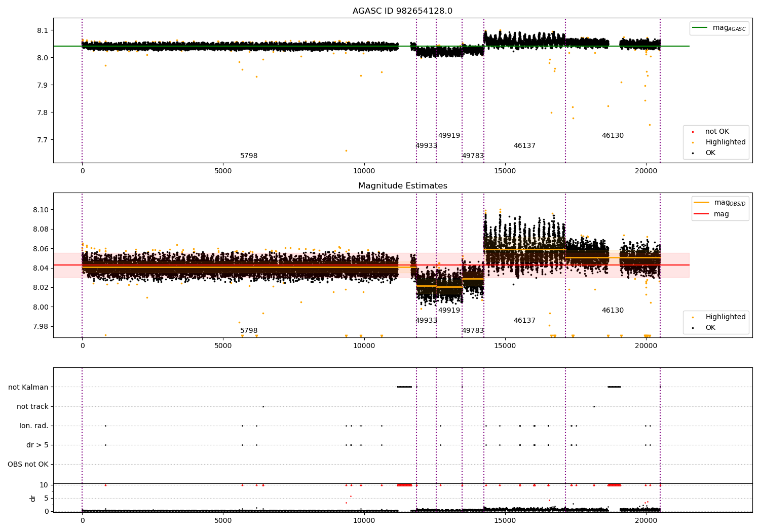760x532 pixels.
Task: Click 'not OK' legend entry in top plot
Action: (711, 132)
